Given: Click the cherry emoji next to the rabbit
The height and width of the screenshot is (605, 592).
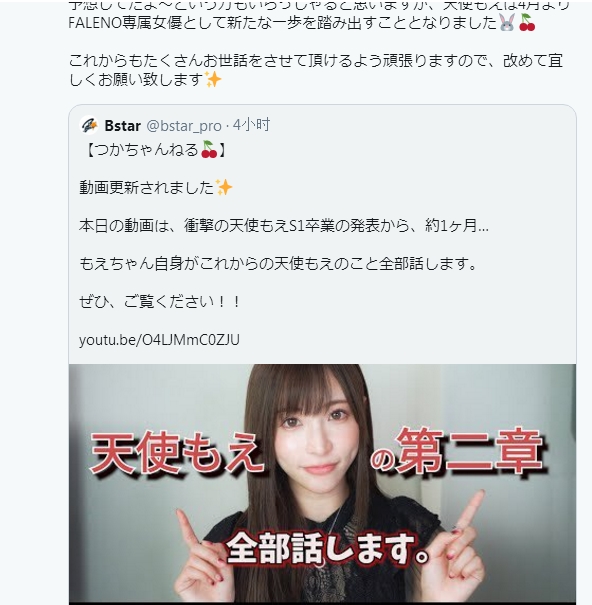Looking at the screenshot, I should (x=527, y=22).
